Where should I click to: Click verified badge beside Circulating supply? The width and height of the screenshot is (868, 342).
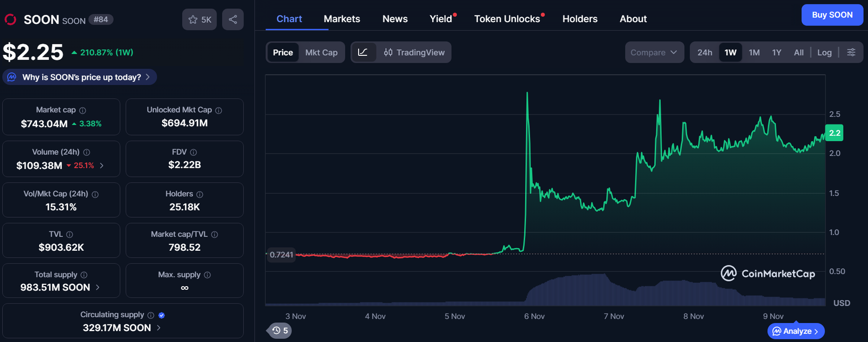162,315
